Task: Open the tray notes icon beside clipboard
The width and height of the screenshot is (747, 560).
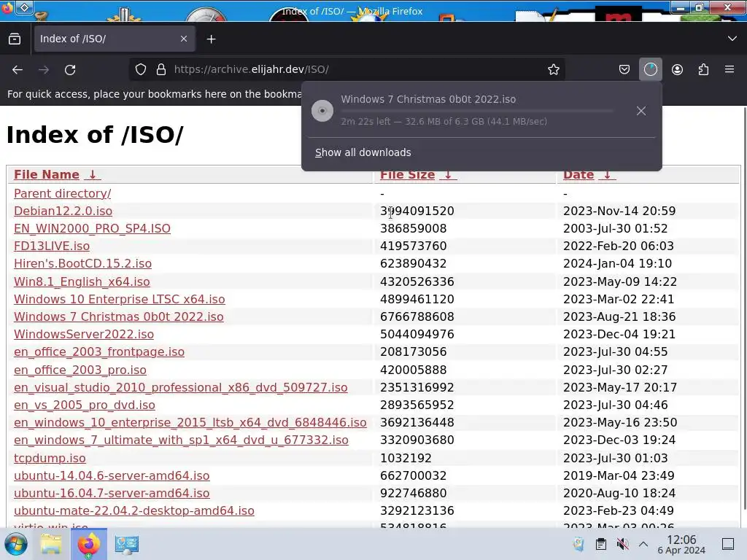Action: [578, 544]
